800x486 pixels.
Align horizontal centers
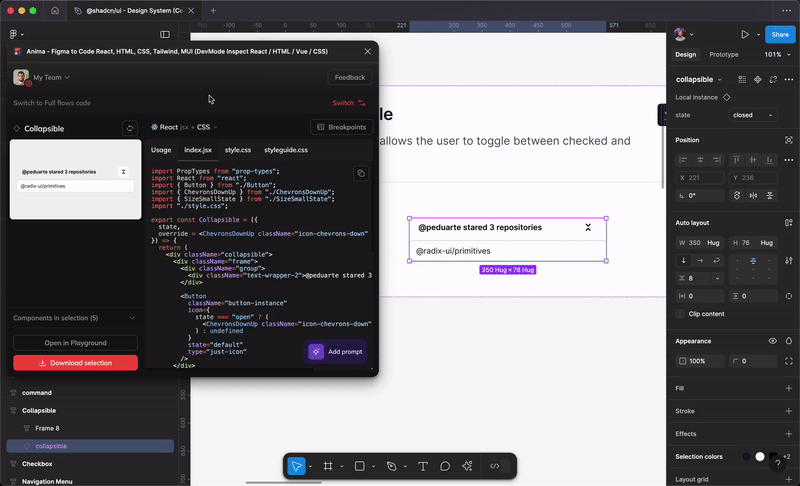click(x=700, y=160)
